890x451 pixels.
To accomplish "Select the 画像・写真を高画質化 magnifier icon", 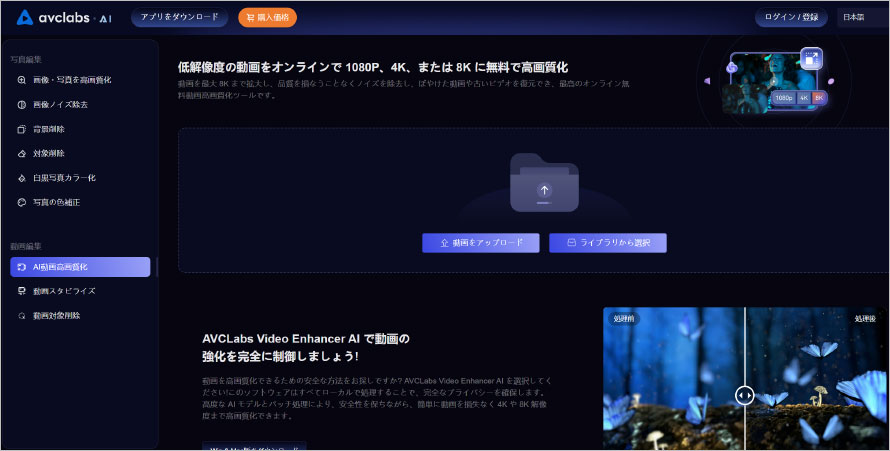I will 22,80.
